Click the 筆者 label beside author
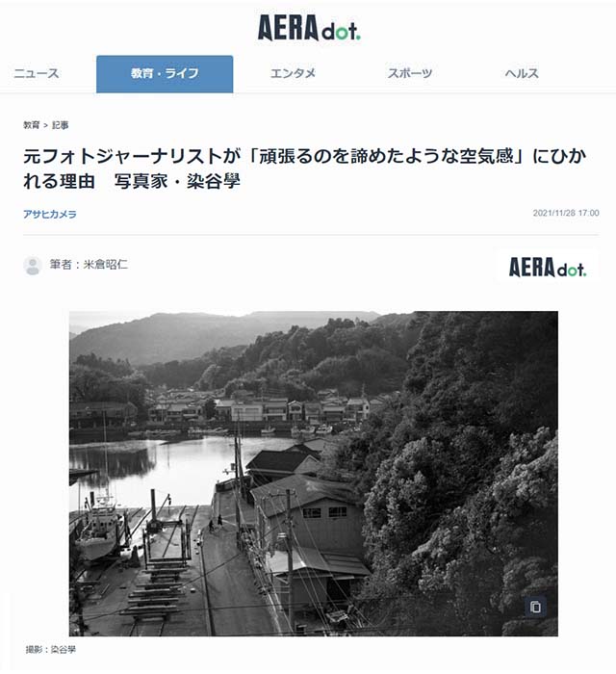 61,265
